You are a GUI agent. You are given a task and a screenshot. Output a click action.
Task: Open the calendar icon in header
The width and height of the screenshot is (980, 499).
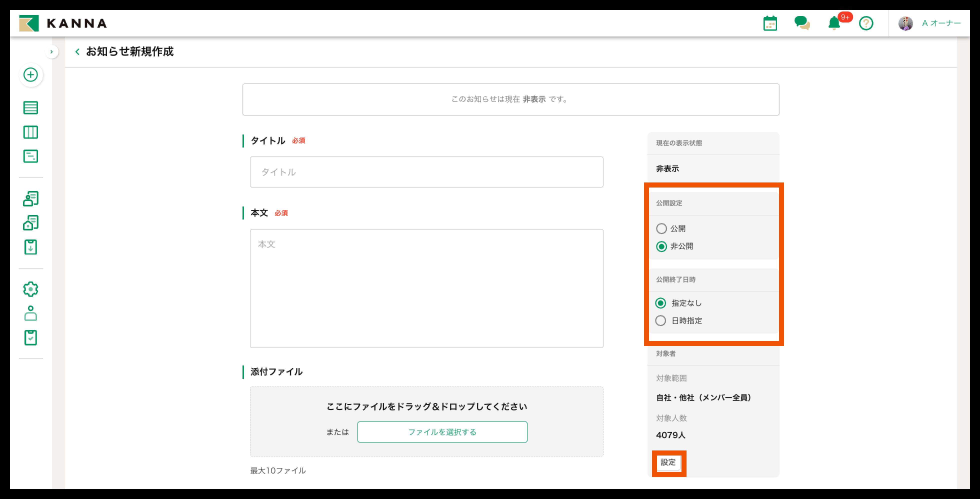770,23
